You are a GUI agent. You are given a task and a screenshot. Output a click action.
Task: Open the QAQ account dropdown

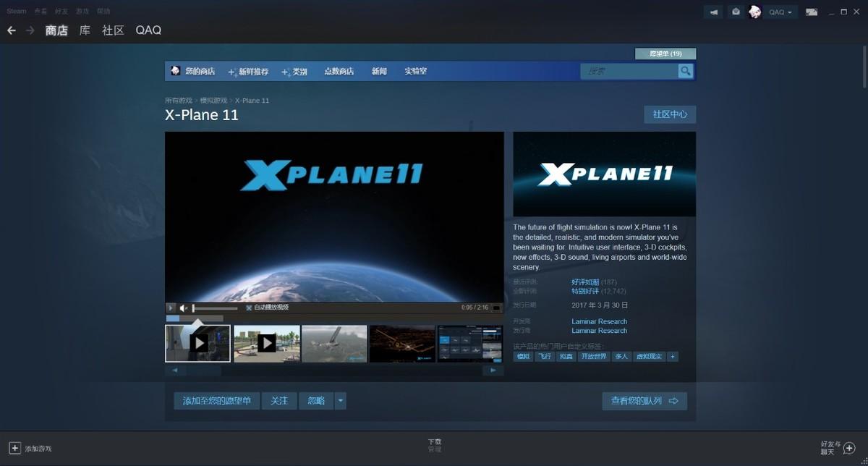coord(780,12)
